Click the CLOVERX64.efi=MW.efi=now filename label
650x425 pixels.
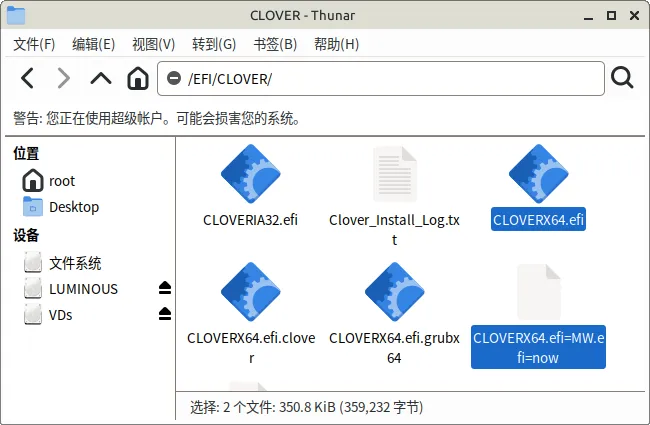click(x=538, y=347)
